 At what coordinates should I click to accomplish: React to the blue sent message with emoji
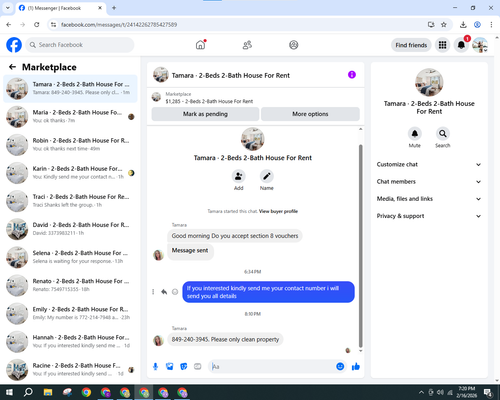point(175,292)
